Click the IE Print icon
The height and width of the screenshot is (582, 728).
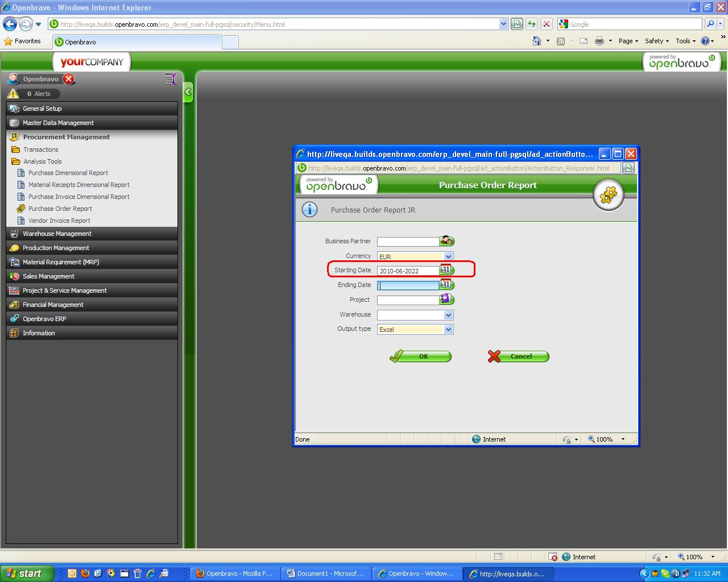coord(599,41)
